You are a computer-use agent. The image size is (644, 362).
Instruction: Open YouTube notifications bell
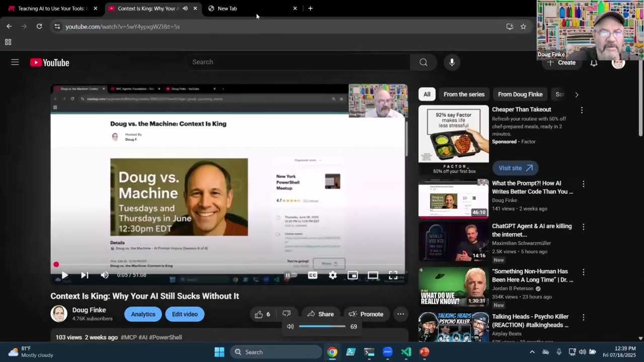click(594, 63)
